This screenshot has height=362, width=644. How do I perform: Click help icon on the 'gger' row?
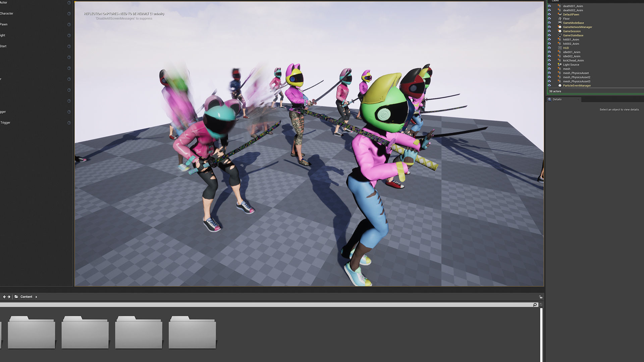[69, 112]
